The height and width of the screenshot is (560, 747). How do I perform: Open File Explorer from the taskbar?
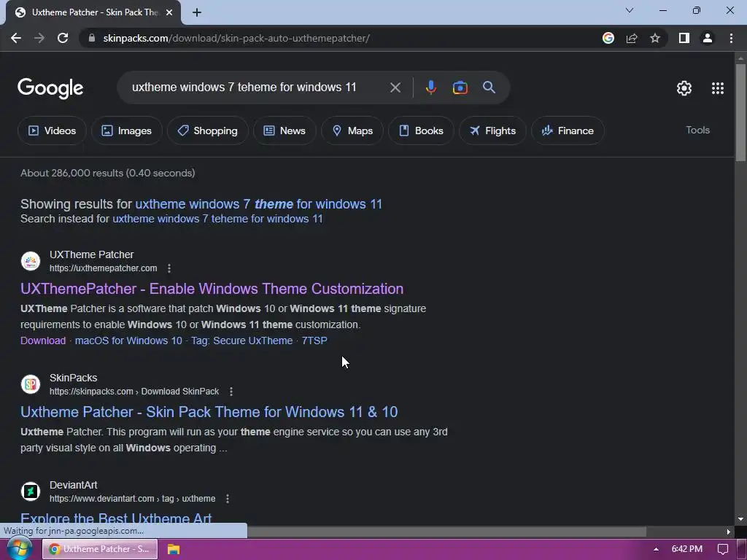click(x=174, y=550)
